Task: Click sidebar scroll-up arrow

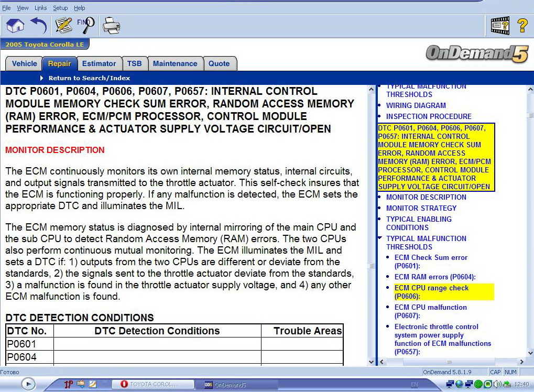Action: pos(530,90)
